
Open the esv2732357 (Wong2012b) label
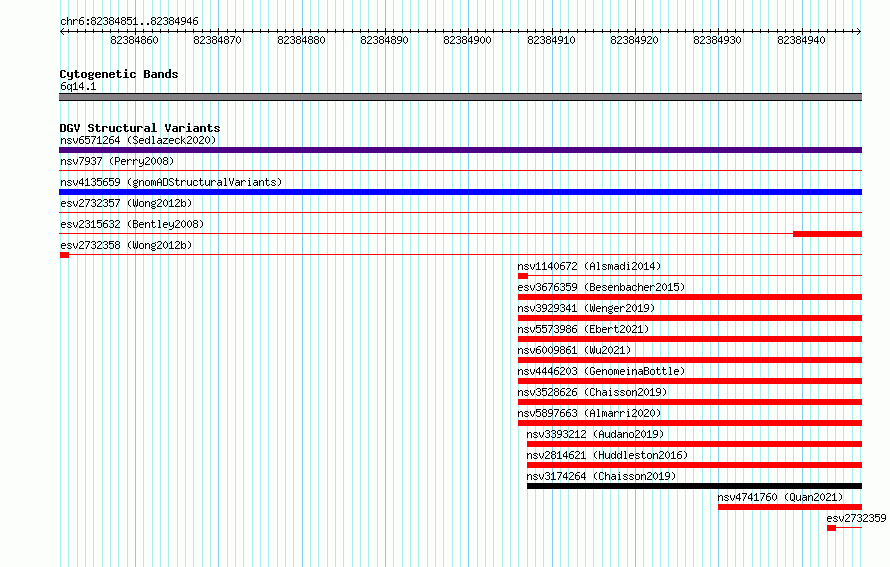click(126, 203)
